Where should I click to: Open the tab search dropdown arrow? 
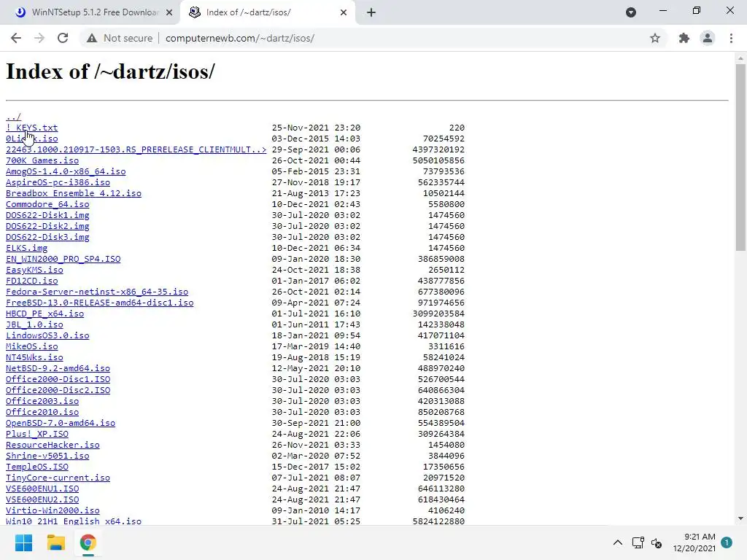(x=631, y=12)
